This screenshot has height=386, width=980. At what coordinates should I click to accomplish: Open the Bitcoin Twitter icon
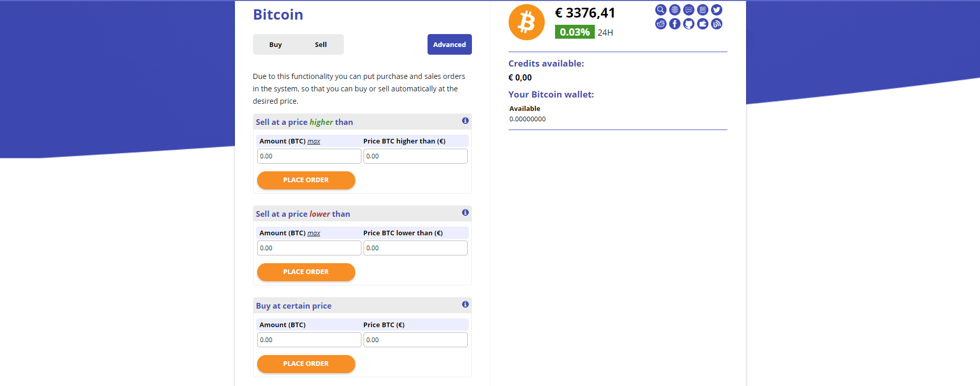(x=716, y=10)
